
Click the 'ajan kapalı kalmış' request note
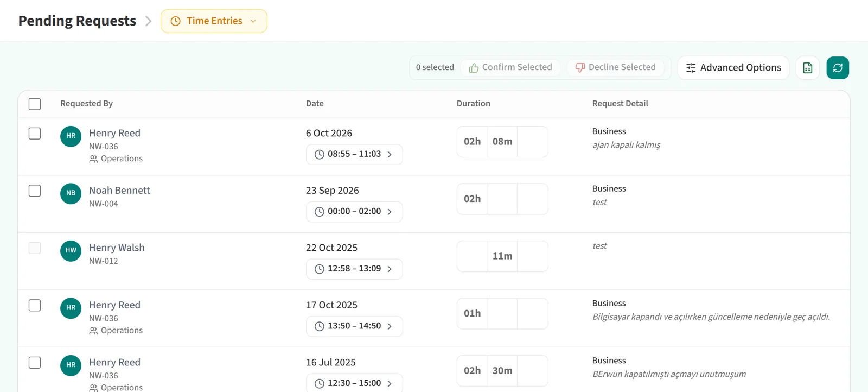626,145
